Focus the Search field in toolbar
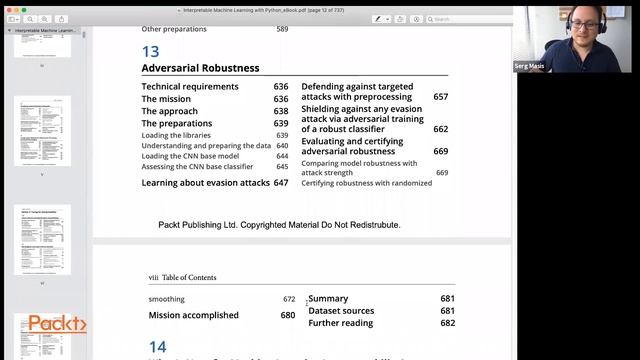 (x=469, y=19)
